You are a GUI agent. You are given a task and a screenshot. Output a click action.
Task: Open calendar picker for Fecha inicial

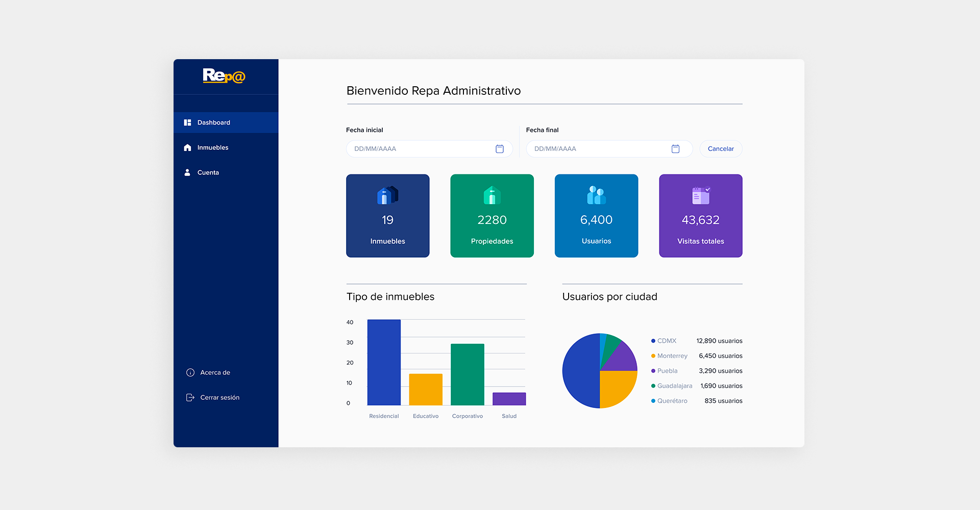tap(499, 149)
